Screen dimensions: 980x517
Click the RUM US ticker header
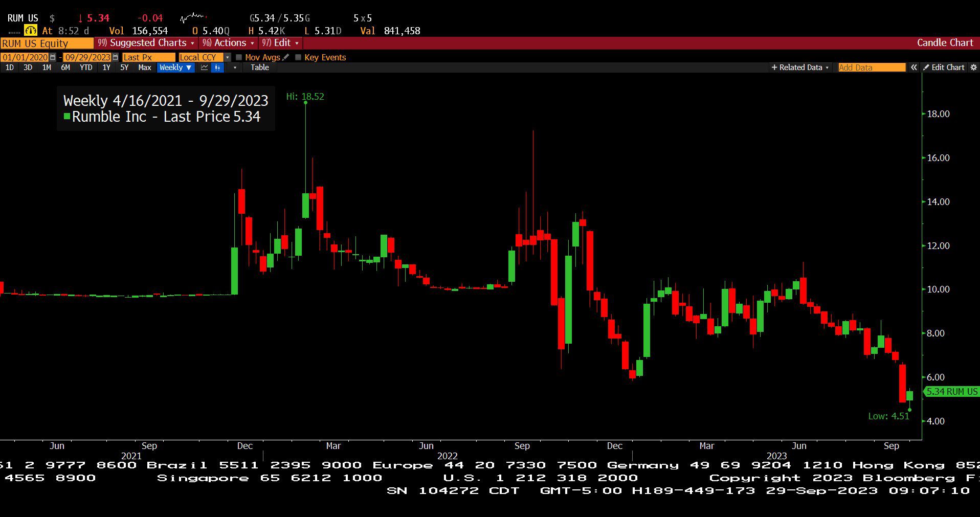tap(23, 18)
